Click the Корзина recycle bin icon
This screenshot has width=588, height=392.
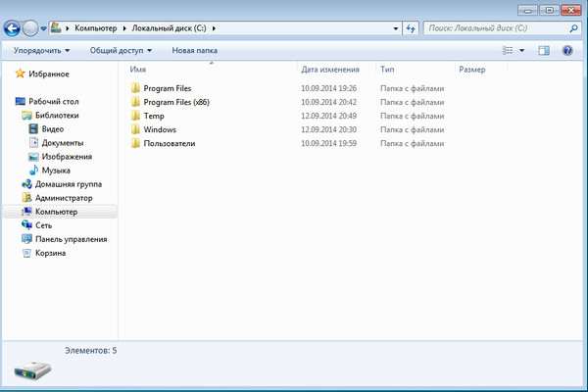[x=26, y=253]
